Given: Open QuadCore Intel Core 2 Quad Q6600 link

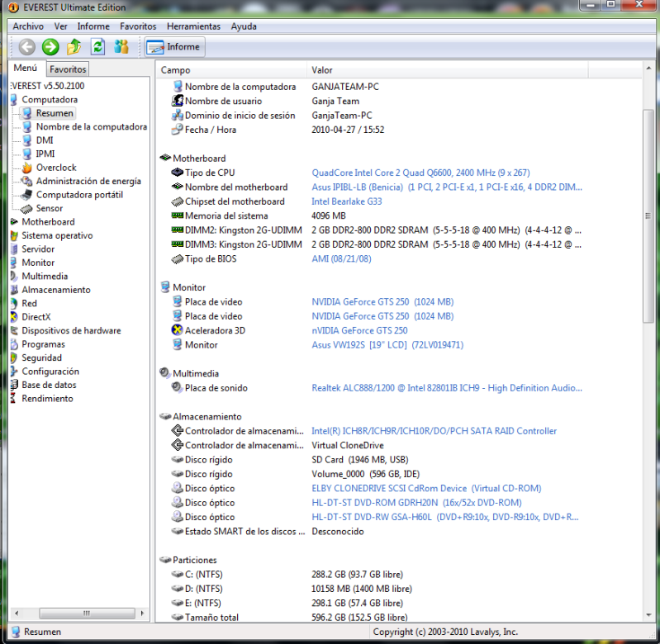Looking at the screenshot, I should tap(420, 173).
